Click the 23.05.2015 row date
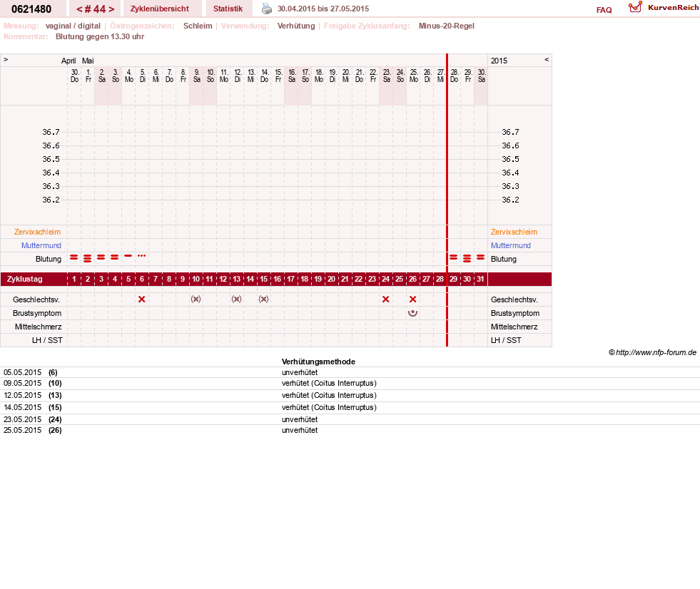Viewport: 700px width, 589px height. click(22, 419)
